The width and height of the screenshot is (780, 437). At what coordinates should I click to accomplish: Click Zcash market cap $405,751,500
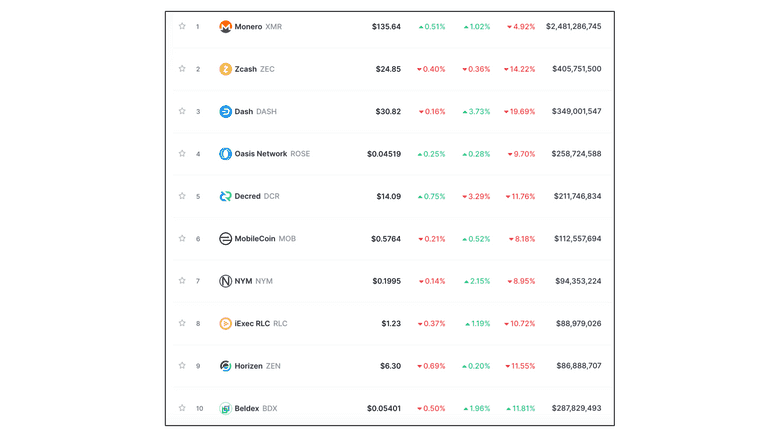[x=576, y=69]
